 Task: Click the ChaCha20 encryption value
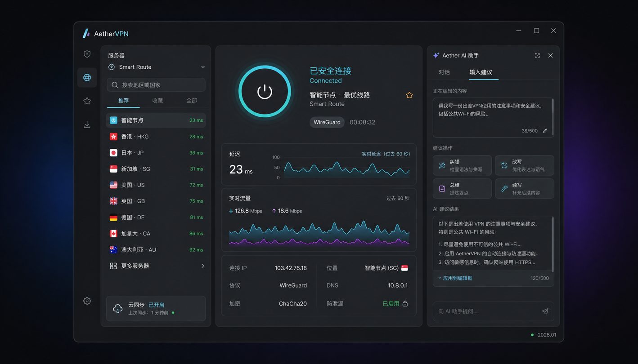(x=293, y=304)
